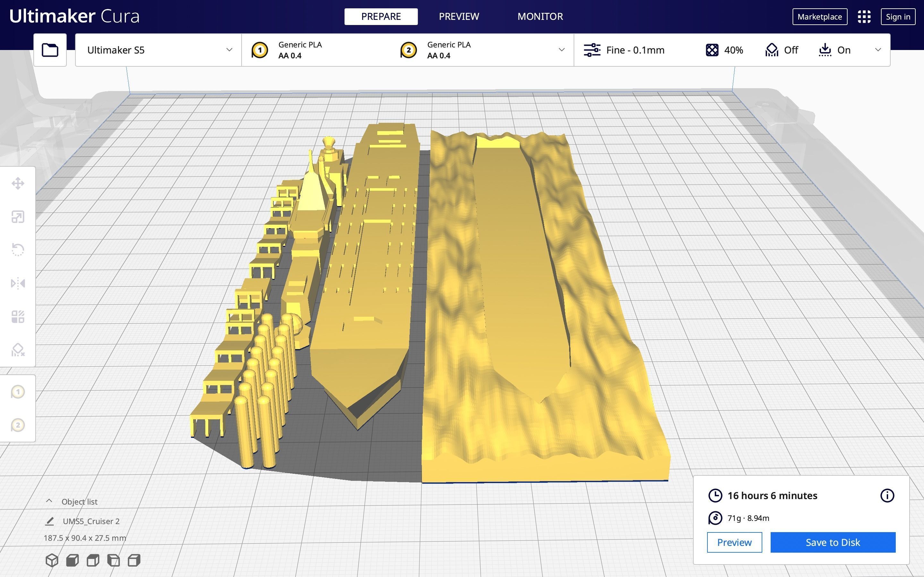
Task: Assign model to Extruder 1
Action: click(18, 392)
